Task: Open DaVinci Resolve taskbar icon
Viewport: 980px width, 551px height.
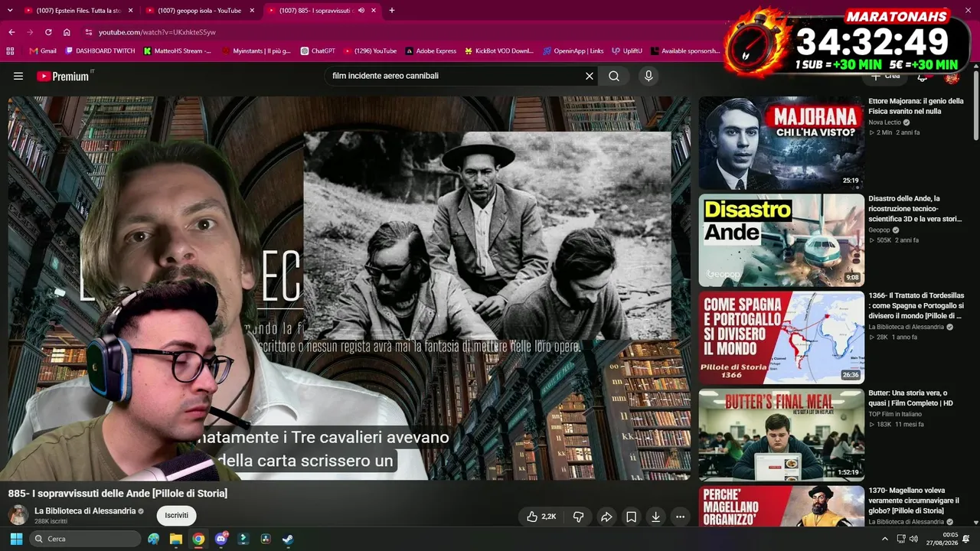Action: (266, 539)
